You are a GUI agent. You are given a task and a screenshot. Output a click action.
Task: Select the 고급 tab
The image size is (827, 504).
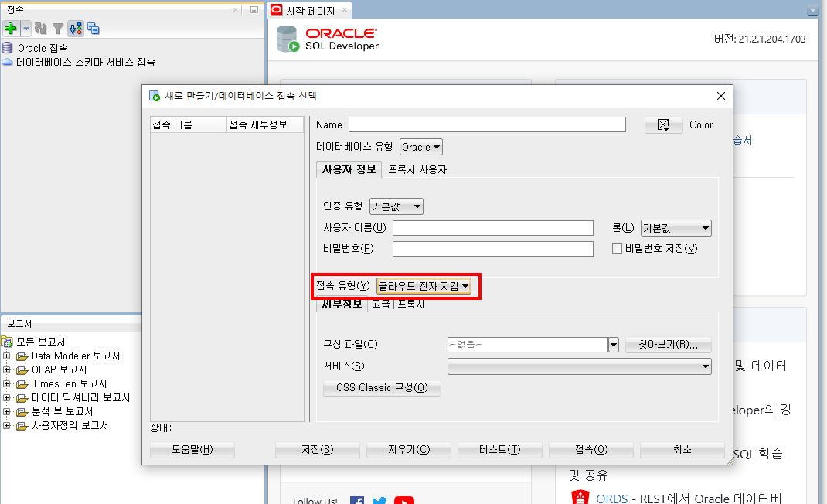pos(381,305)
